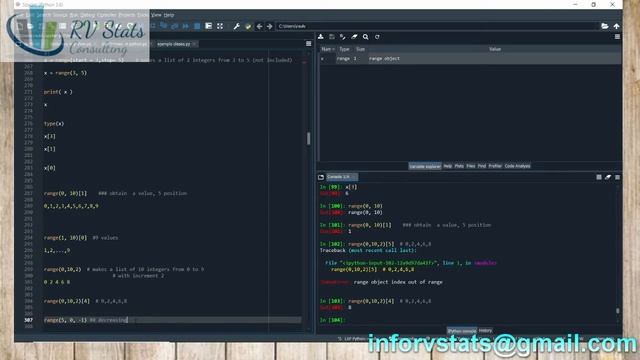Click editor line type(x)
640x360 pixels.
click(x=54, y=124)
